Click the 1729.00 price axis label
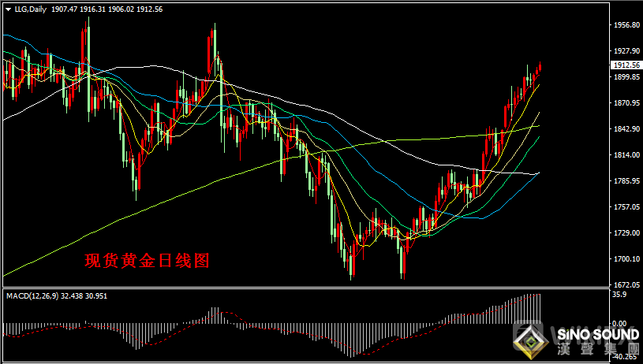This screenshot has width=643, height=364. pos(625,233)
